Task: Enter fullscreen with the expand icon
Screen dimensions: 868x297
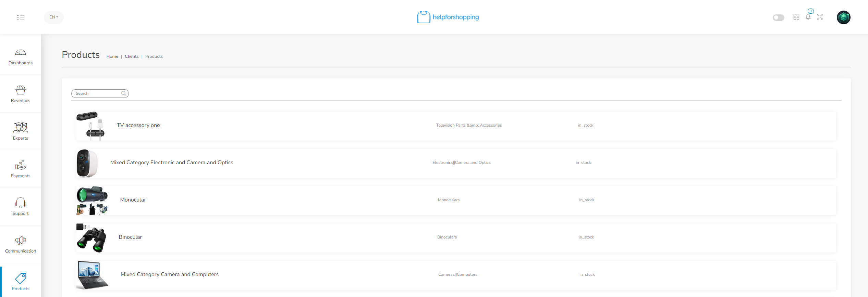Action: click(820, 17)
